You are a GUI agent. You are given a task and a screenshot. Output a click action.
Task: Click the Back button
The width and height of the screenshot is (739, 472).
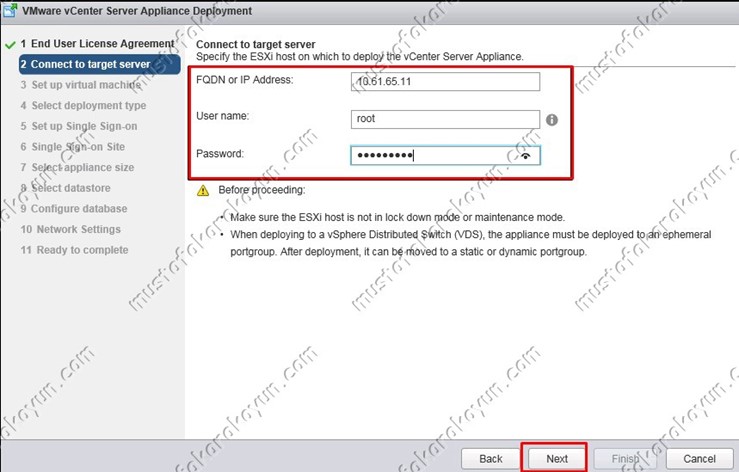(x=491, y=459)
